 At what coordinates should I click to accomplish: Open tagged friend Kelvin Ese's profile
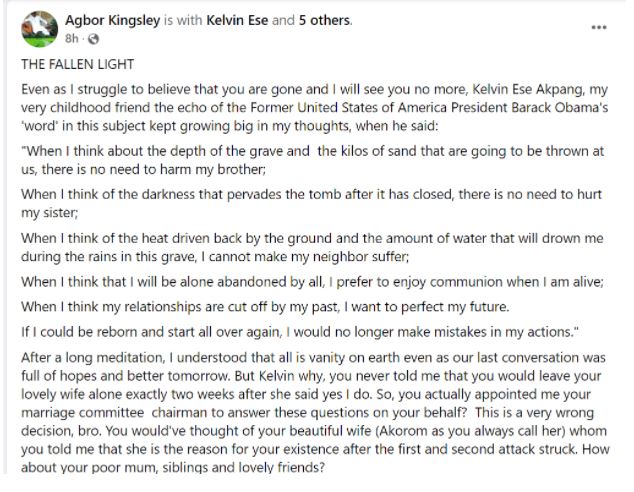(x=240, y=20)
